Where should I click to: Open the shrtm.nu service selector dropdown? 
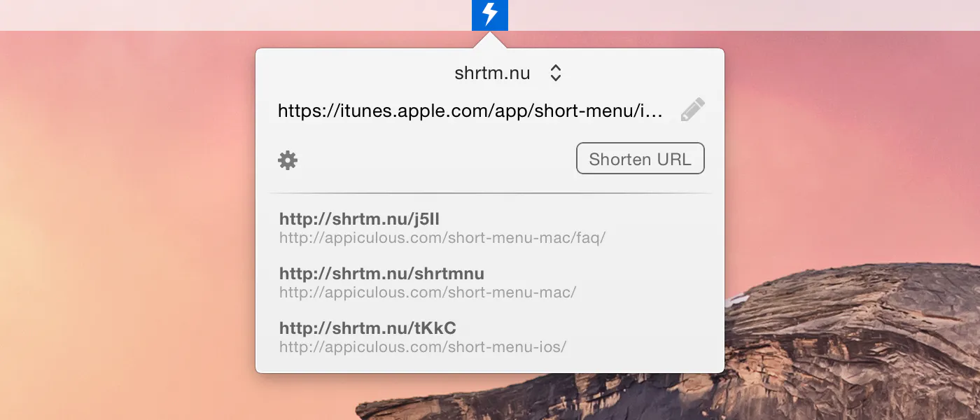click(x=508, y=73)
